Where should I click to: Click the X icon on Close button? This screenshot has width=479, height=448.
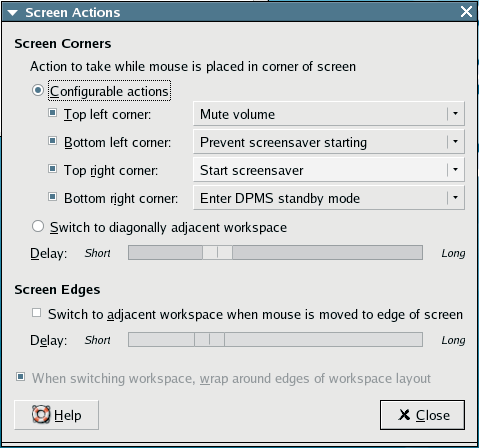point(404,415)
